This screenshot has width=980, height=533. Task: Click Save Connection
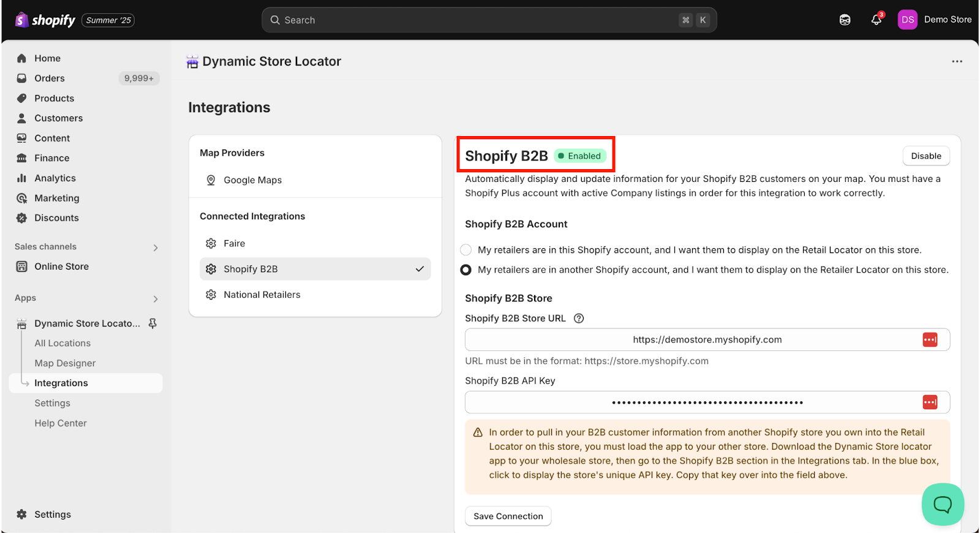(508, 516)
